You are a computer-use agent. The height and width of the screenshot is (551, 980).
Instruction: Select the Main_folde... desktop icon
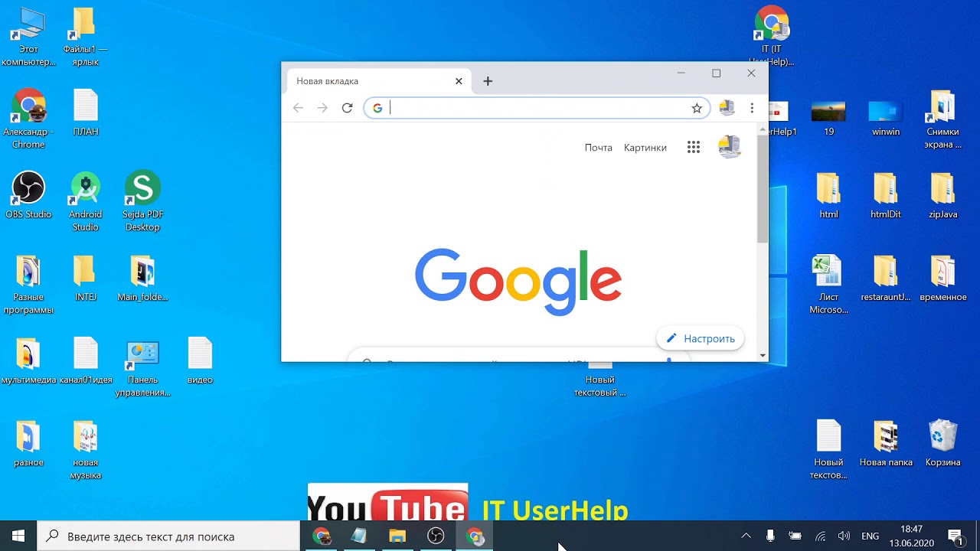[x=142, y=278]
